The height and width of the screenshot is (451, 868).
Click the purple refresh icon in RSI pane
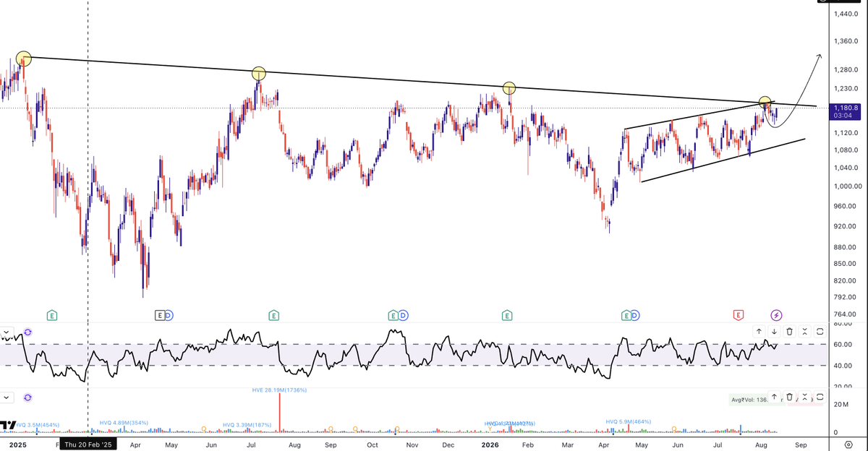click(x=27, y=332)
